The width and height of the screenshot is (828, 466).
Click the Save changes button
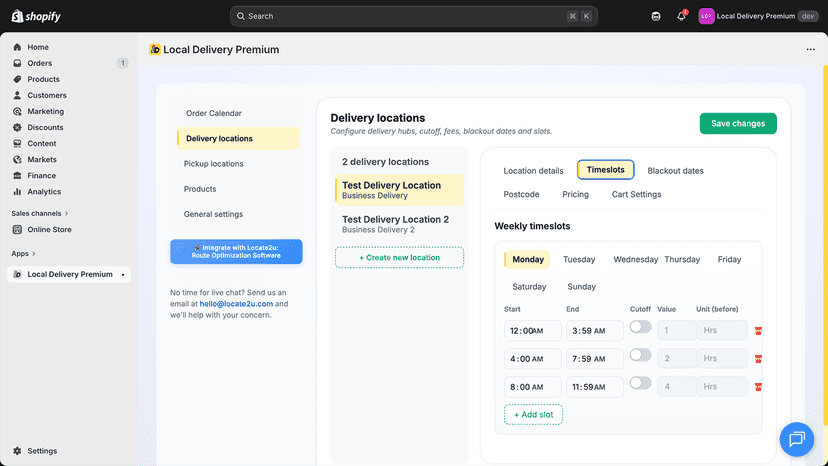[738, 123]
